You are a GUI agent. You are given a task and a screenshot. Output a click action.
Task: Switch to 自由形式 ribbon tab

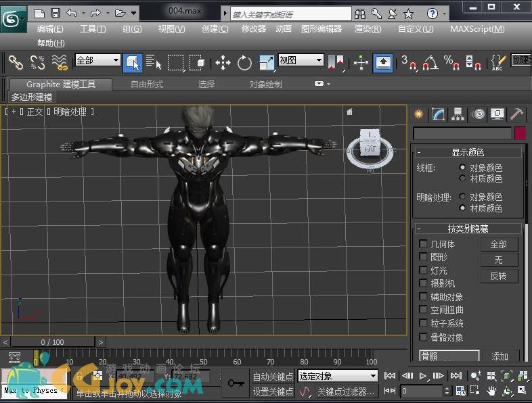point(147,84)
